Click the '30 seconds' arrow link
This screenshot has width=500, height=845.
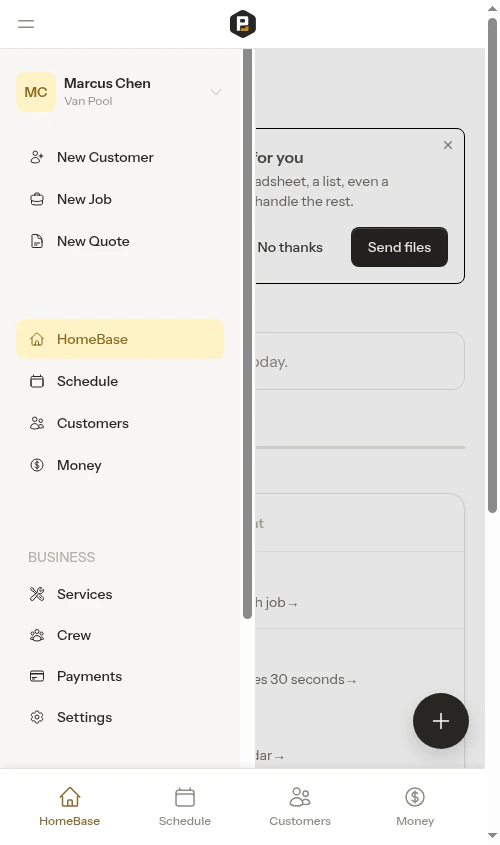pos(305,680)
